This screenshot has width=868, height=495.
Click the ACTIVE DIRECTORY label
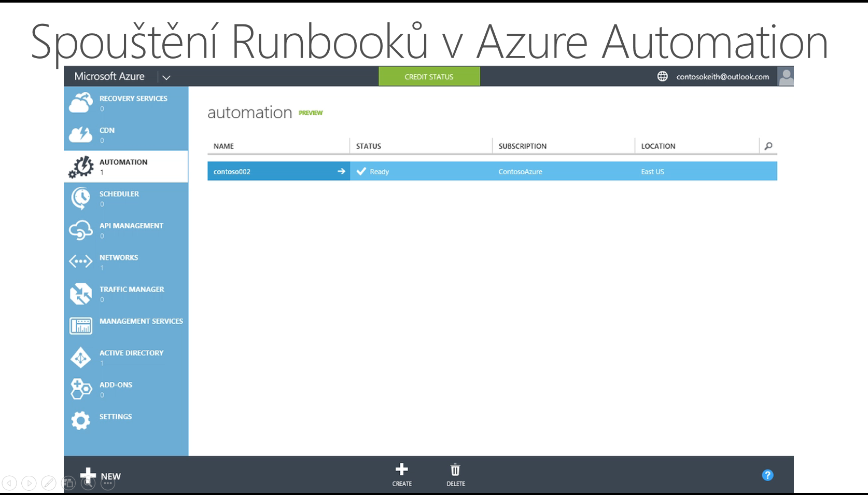131,353
